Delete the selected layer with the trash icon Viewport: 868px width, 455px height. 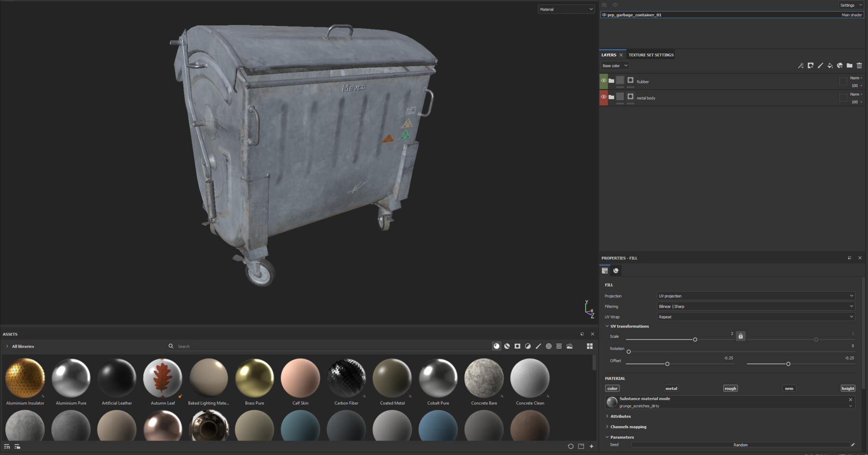point(859,65)
